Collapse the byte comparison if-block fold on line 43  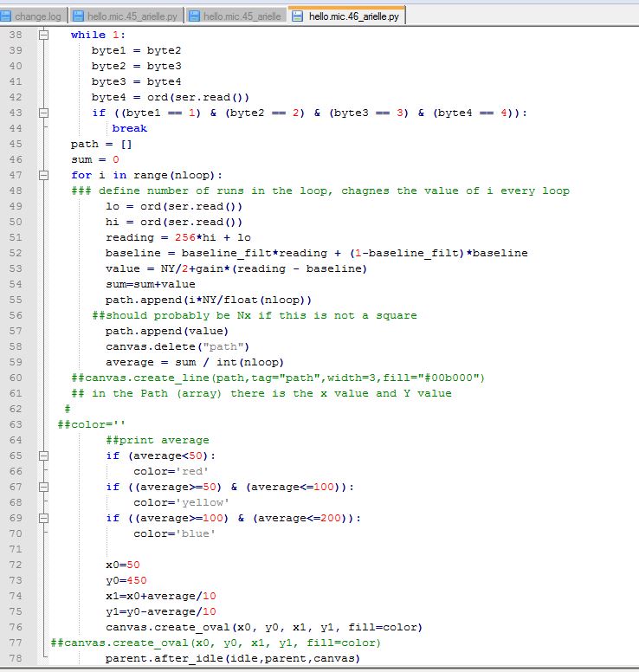pyautogui.click(x=43, y=113)
